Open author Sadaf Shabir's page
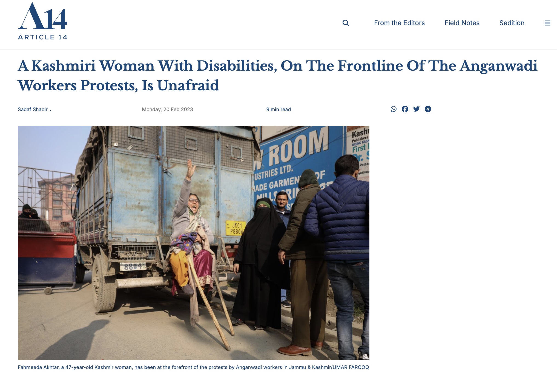 coord(33,109)
